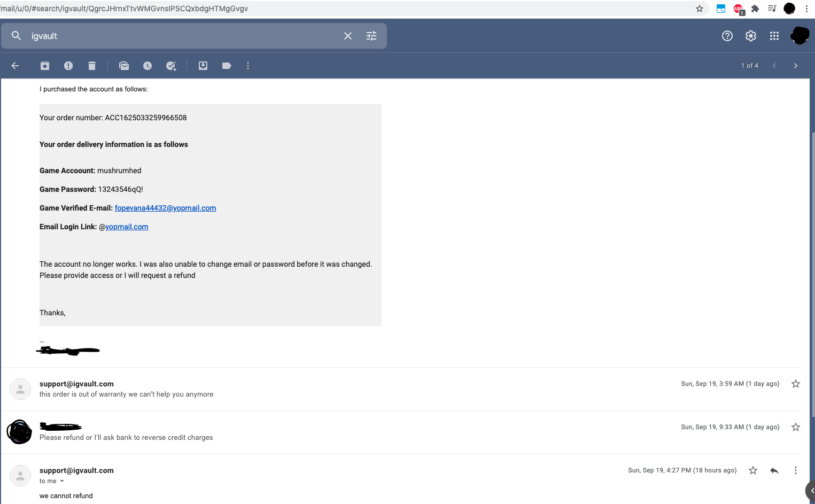
Task: Archive this email conversation
Action: [45, 66]
